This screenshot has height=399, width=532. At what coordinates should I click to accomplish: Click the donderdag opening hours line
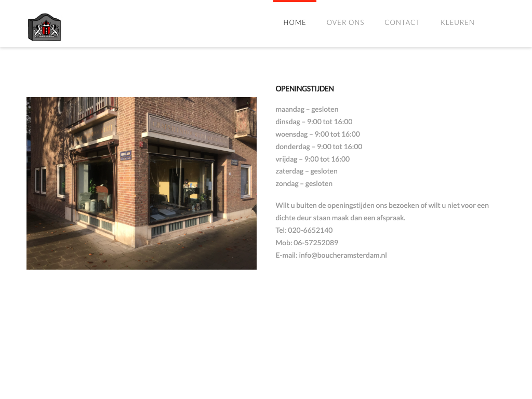(x=319, y=147)
